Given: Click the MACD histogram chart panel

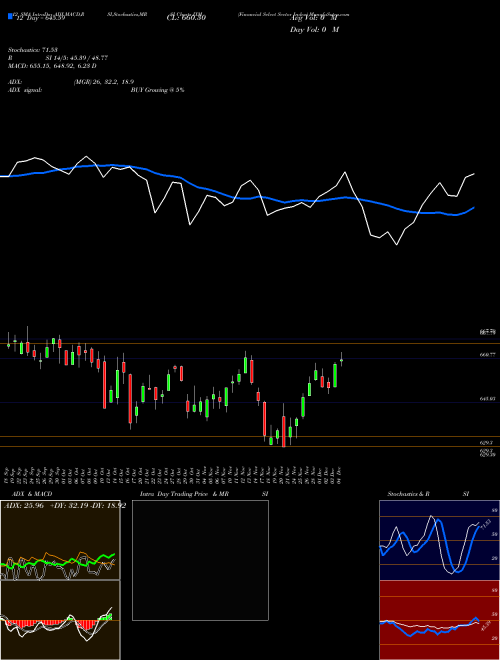Looking at the screenshot, I should [x=60, y=620].
